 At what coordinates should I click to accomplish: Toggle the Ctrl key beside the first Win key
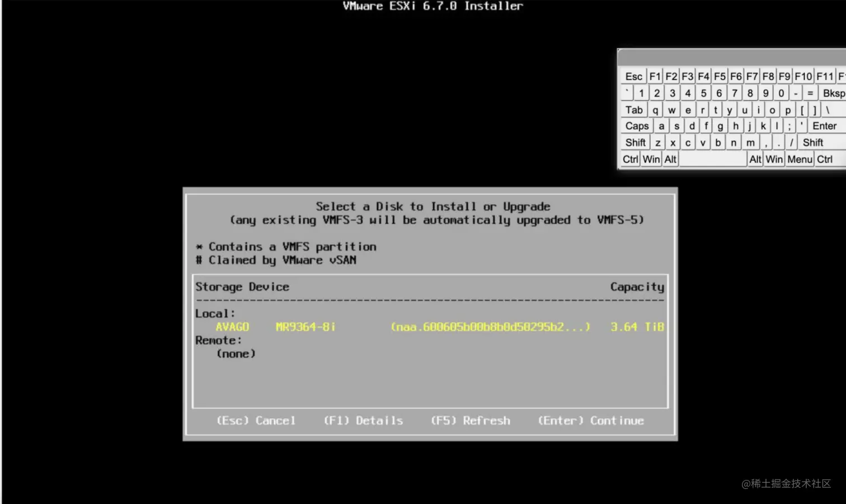click(630, 159)
